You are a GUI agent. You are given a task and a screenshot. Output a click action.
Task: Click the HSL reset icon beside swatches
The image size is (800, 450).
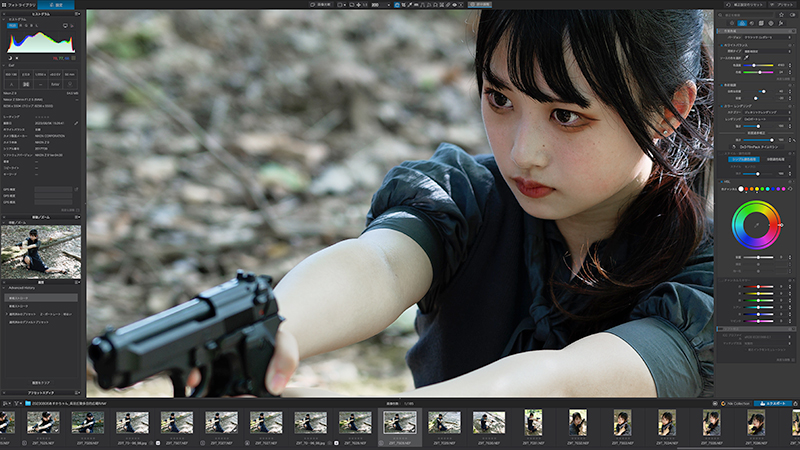coord(790,189)
